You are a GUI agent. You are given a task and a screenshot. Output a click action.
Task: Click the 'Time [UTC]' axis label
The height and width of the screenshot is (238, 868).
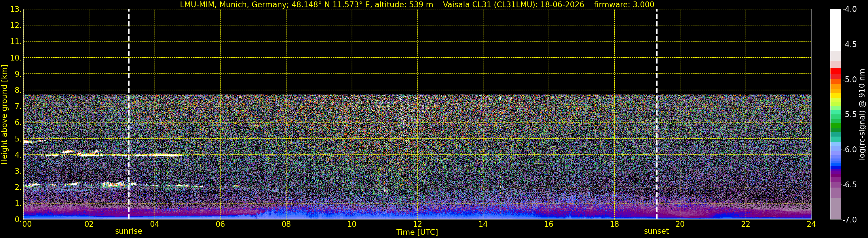click(x=417, y=232)
